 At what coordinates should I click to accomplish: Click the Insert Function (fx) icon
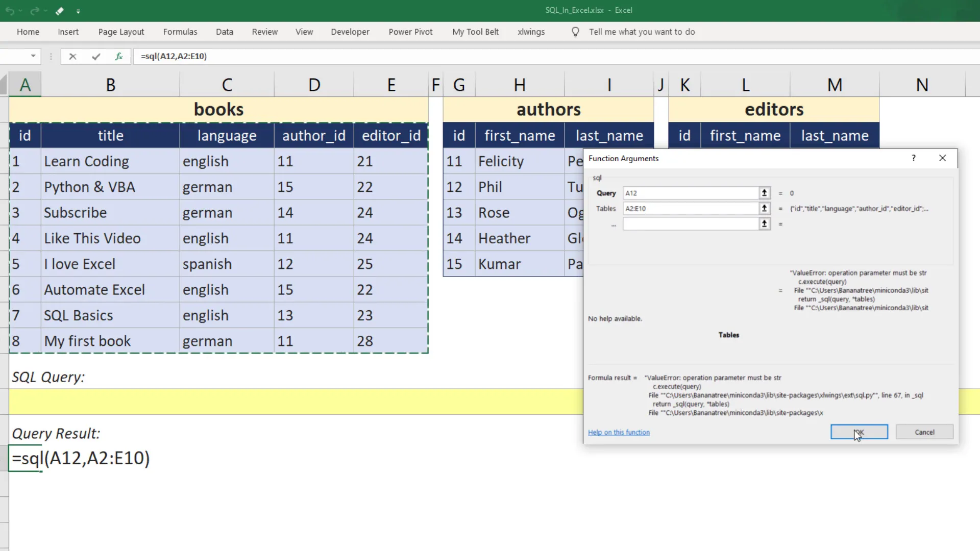coord(118,56)
